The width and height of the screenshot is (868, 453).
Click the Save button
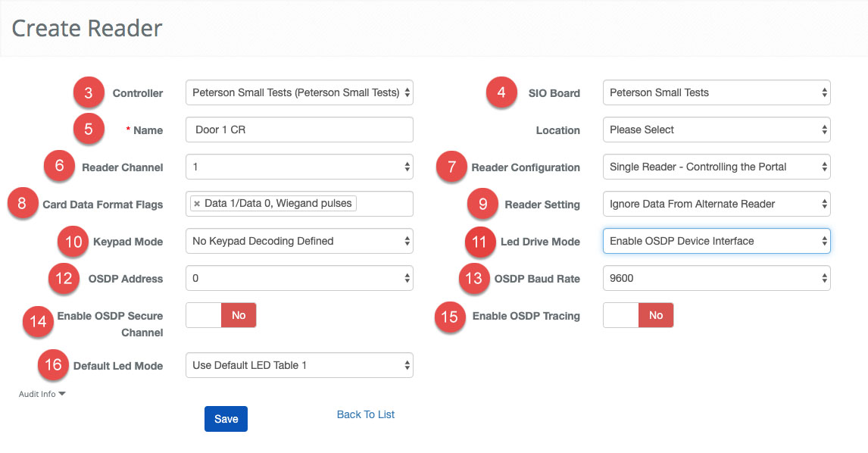pos(226,419)
